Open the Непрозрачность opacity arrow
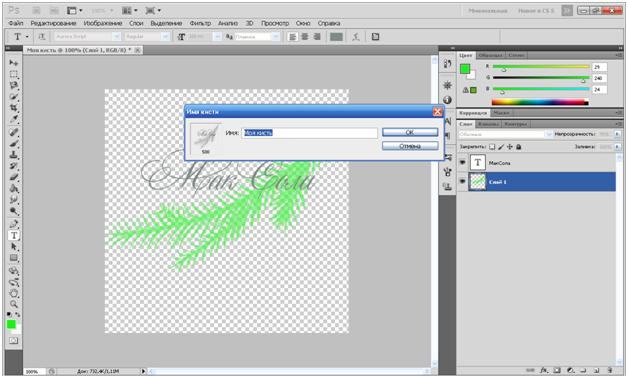The image size is (628, 376). click(617, 134)
